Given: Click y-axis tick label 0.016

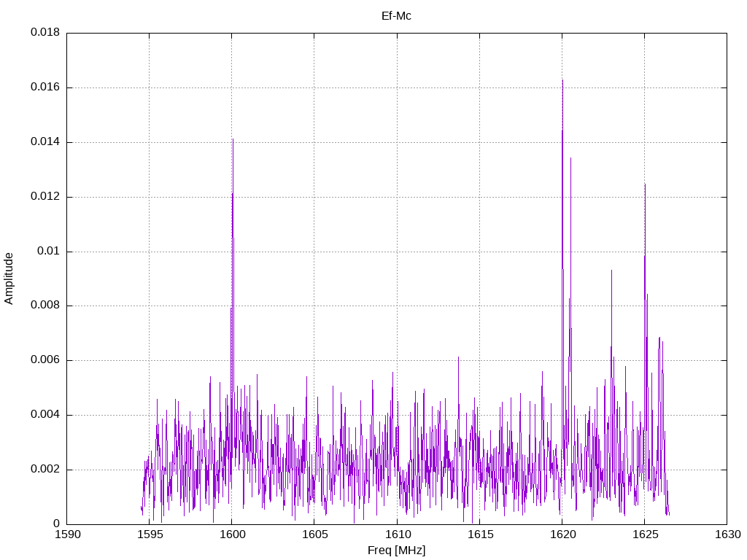Looking at the screenshot, I should coord(45,87).
